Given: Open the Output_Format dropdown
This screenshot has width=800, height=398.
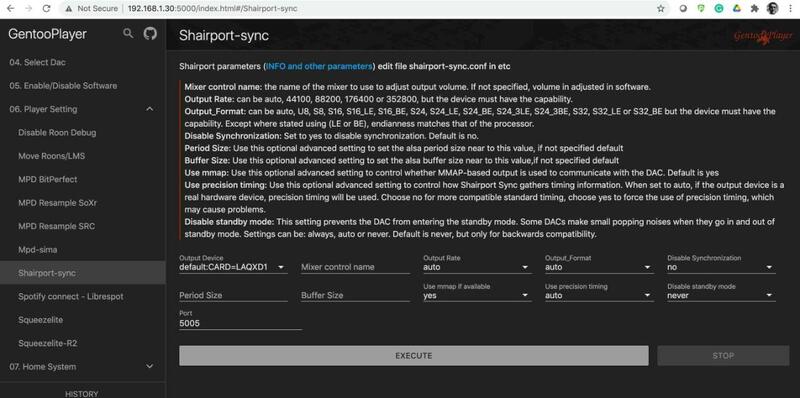Looking at the screenshot, I should coord(599,267).
